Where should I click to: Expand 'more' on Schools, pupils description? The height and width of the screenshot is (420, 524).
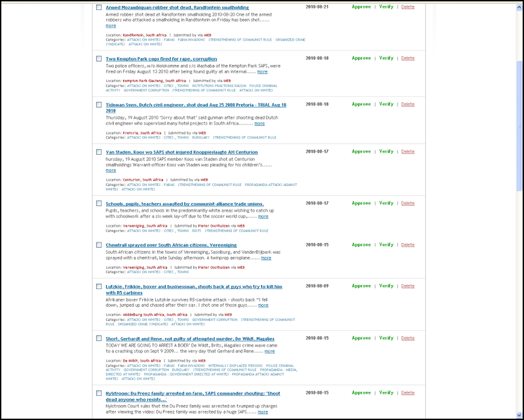[263, 216]
